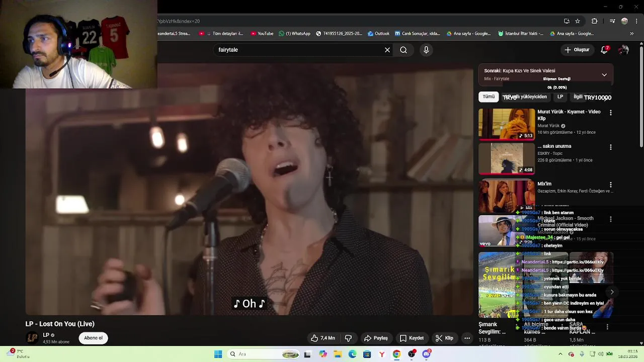Screen dimensions: 644x362
Task: Start voice search with microphone icon
Action: pyautogui.click(x=426, y=50)
